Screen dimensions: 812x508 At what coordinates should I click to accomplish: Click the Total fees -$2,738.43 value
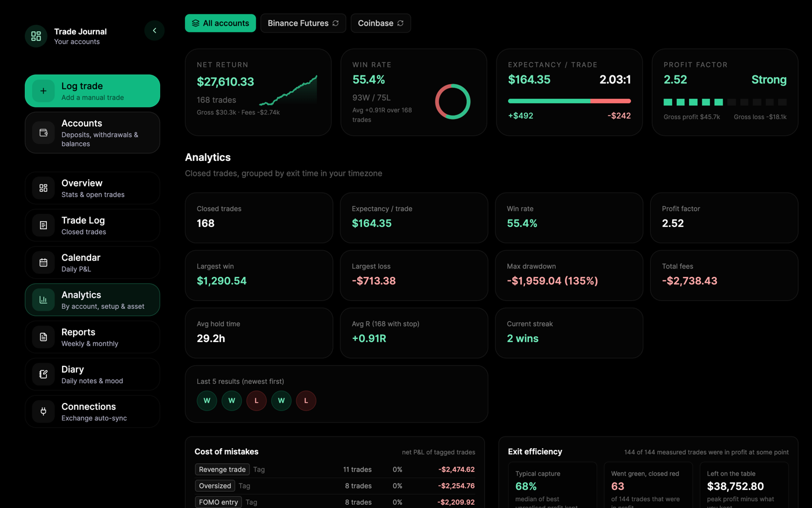(690, 281)
